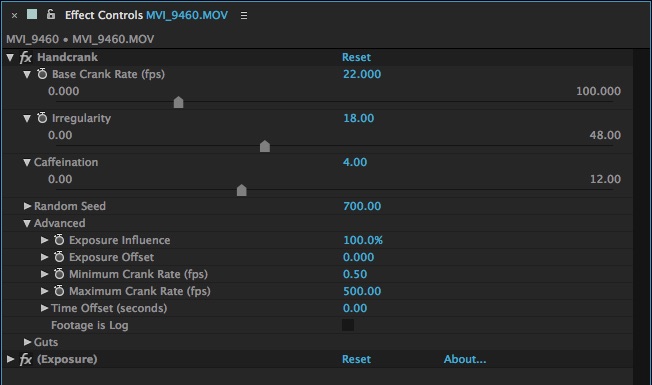
Task: Click the Base Crank Rate (fps) label
Action: tap(108, 74)
